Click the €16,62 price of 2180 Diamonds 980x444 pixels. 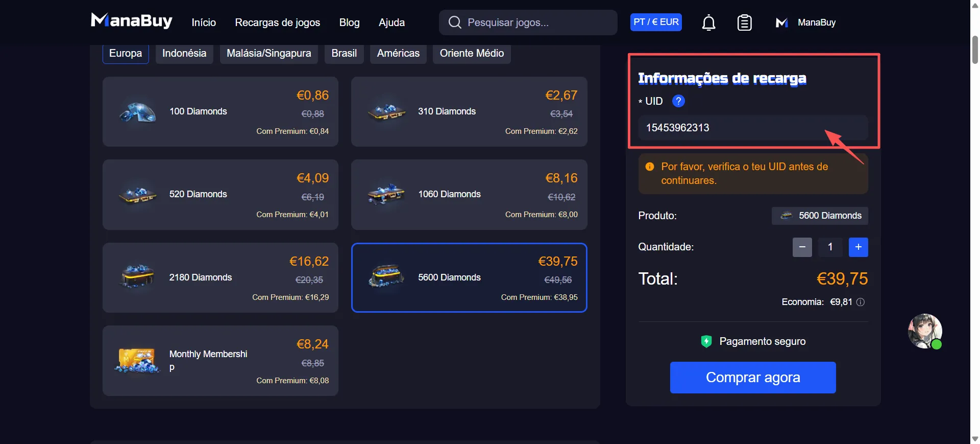[x=309, y=262]
